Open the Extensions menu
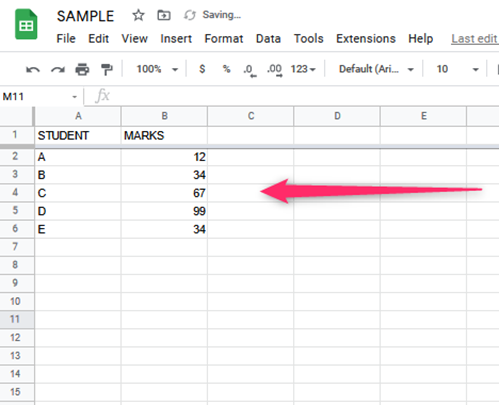 (x=366, y=39)
